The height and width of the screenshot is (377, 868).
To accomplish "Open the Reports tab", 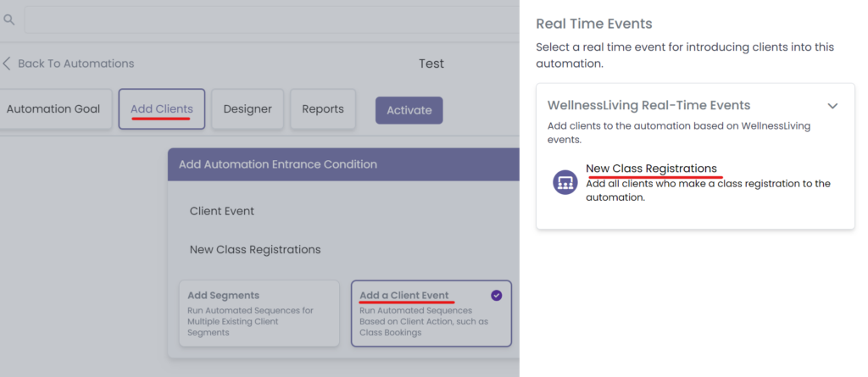I will (x=323, y=109).
